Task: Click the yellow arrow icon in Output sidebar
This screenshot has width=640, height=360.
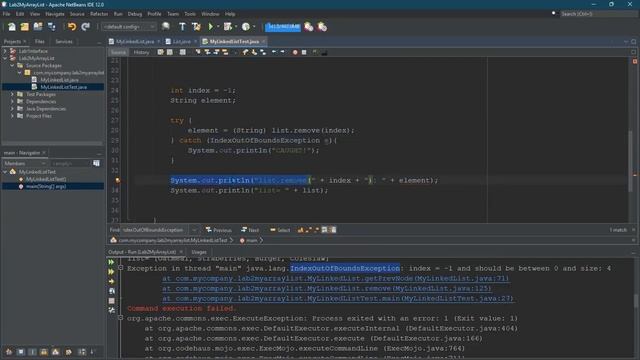Action: coord(111,282)
